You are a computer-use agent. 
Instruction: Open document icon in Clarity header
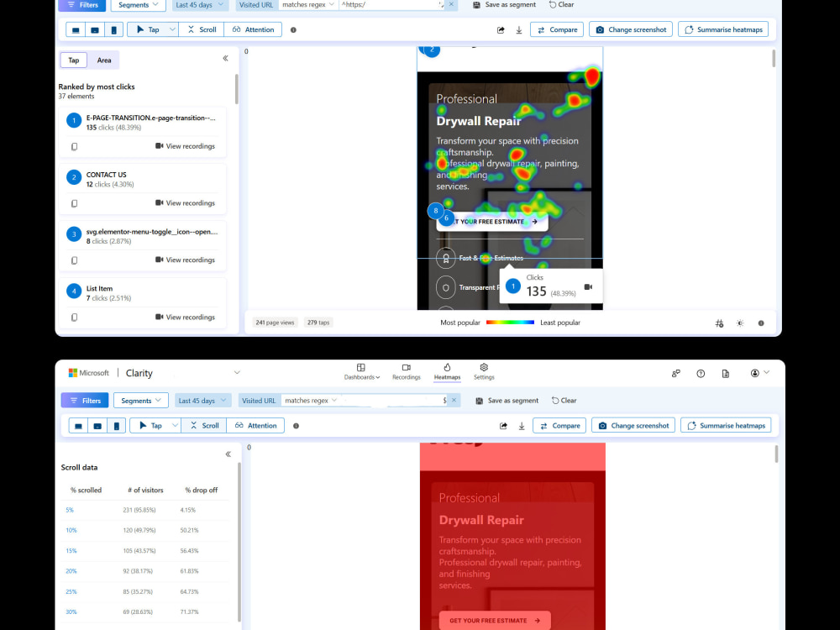click(726, 374)
